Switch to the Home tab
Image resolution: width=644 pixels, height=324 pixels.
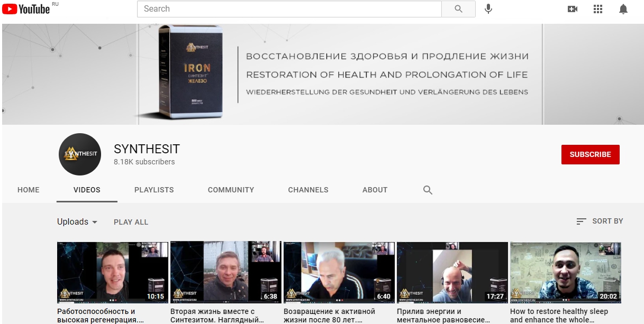click(29, 190)
